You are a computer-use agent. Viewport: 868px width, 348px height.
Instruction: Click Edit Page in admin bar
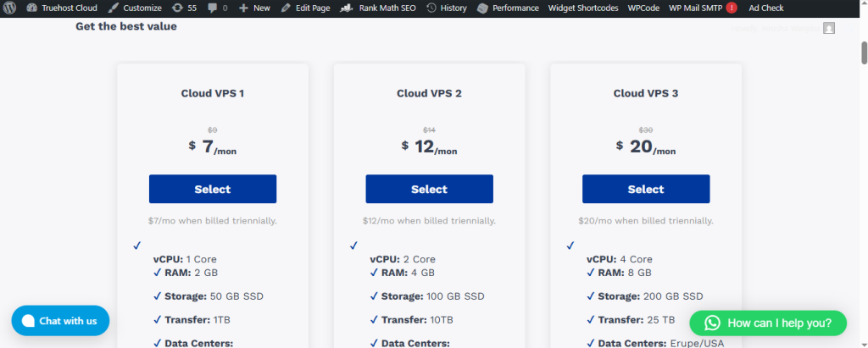[305, 8]
